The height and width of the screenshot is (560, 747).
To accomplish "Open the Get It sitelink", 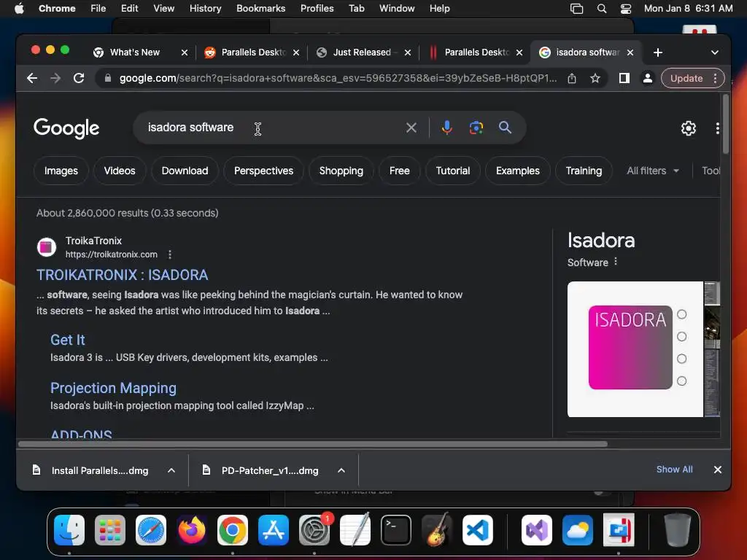I will coord(68,340).
